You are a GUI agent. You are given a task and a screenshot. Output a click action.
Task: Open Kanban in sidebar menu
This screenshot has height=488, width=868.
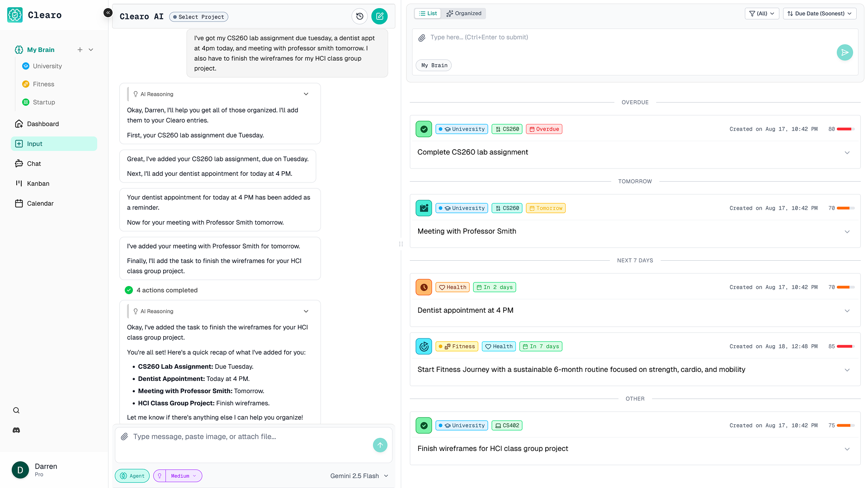click(x=38, y=183)
